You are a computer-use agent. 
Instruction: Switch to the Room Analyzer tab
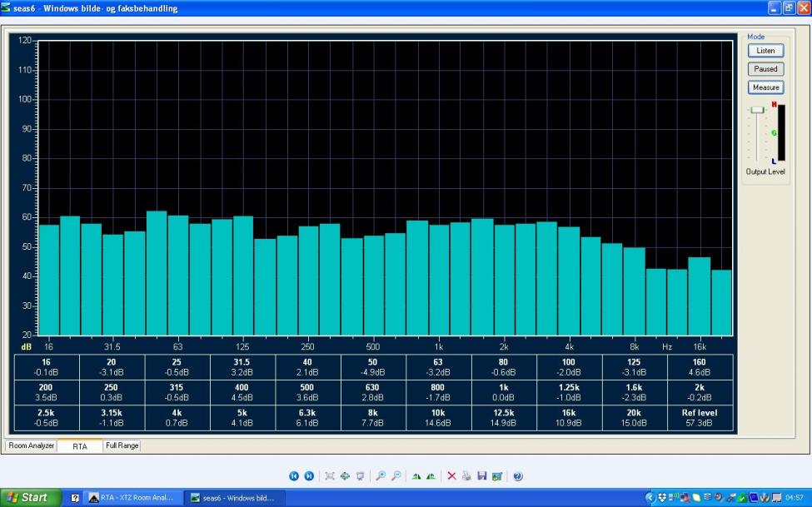pyautogui.click(x=31, y=445)
